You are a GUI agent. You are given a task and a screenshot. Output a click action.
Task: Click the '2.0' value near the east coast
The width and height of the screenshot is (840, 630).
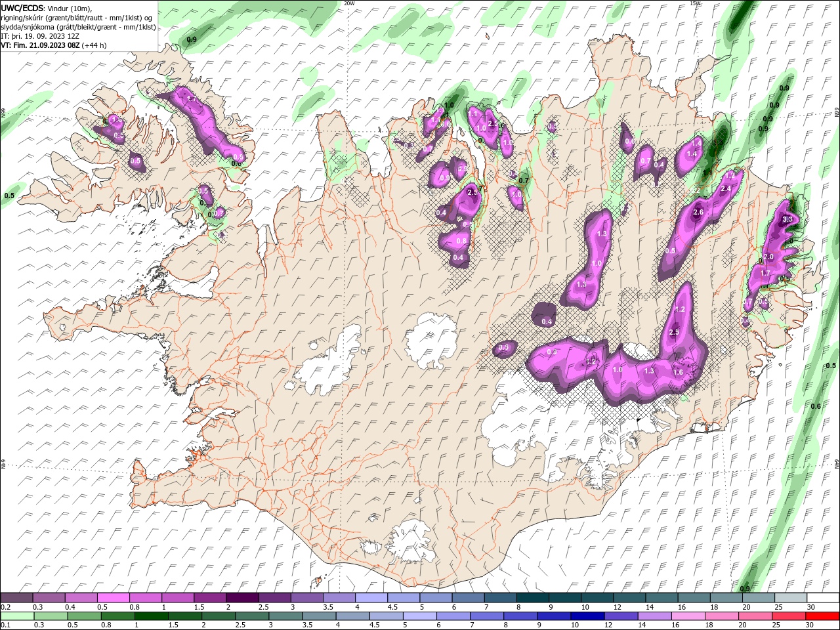coord(769,257)
